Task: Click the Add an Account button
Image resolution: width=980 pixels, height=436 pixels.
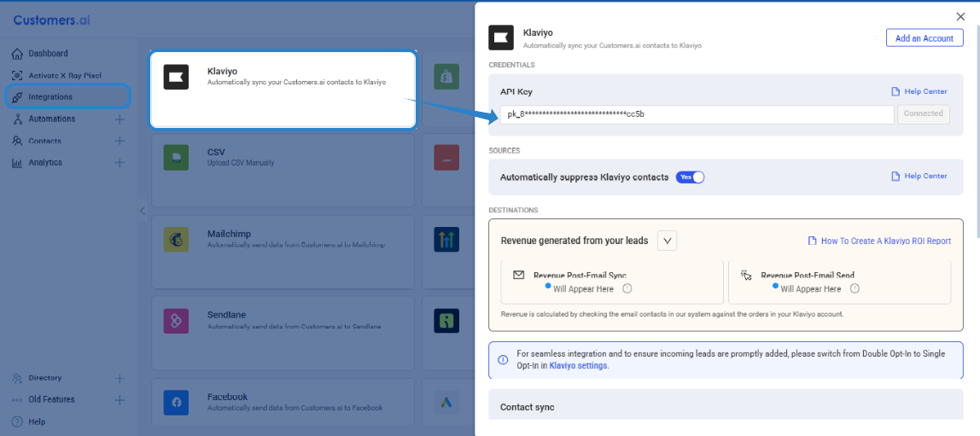Action: pos(925,38)
